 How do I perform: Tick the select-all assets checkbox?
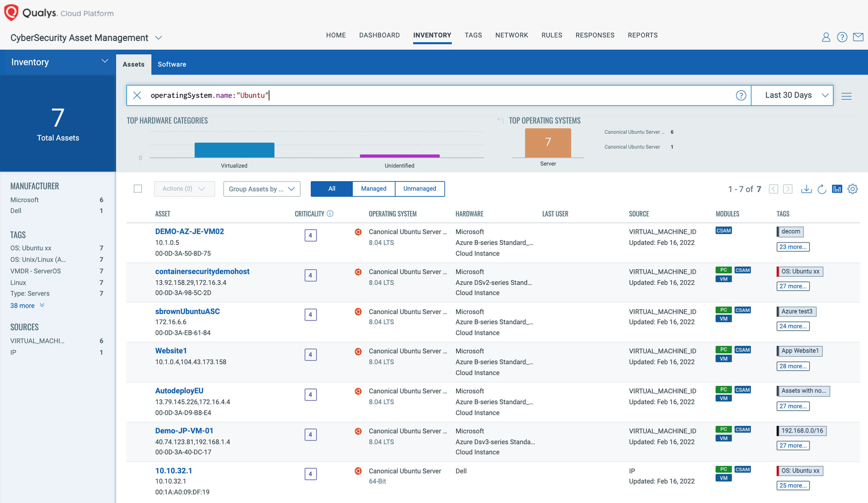pyautogui.click(x=138, y=189)
